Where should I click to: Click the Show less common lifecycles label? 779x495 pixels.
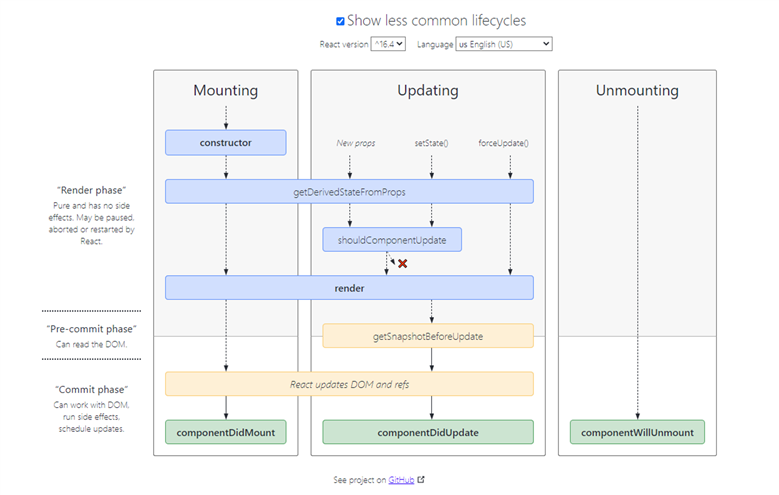(436, 21)
